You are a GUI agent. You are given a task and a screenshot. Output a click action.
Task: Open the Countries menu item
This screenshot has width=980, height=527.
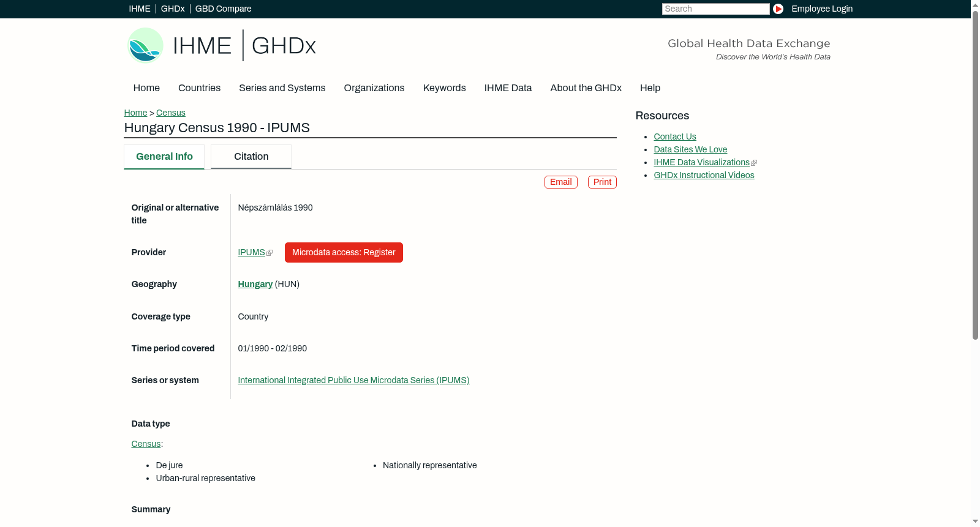click(199, 88)
